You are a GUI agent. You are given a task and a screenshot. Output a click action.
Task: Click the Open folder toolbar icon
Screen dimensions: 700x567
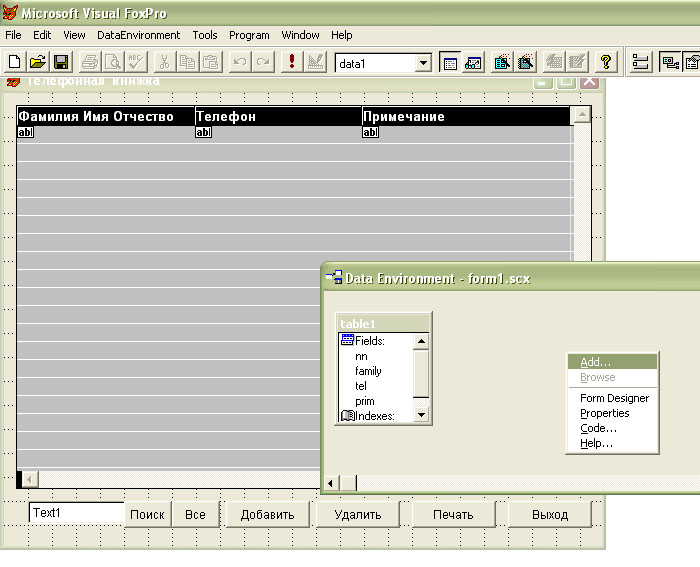tap(38, 62)
